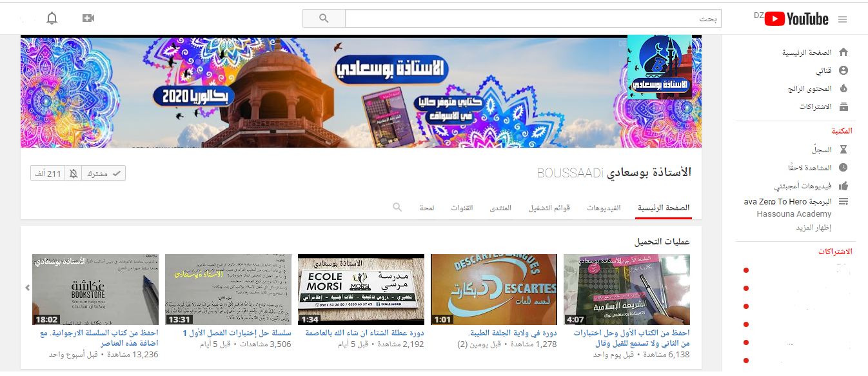Click the YouTube logo
Screen dimensions: 868x376
(796, 19)
